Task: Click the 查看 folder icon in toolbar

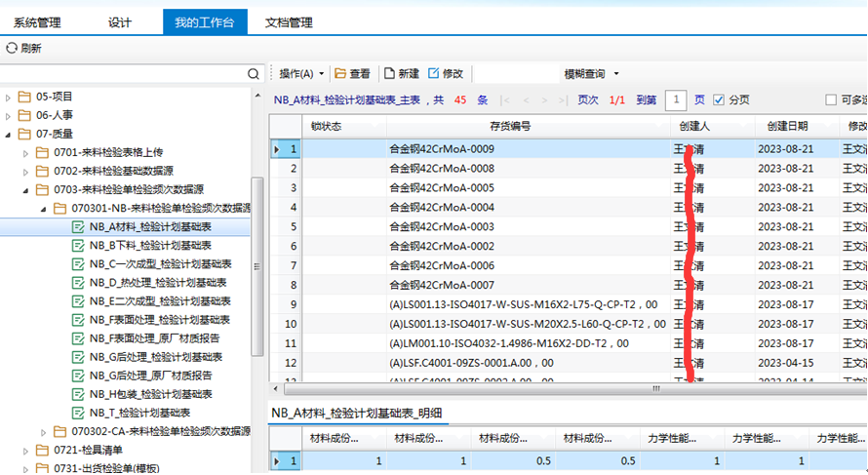Action: 340,74
